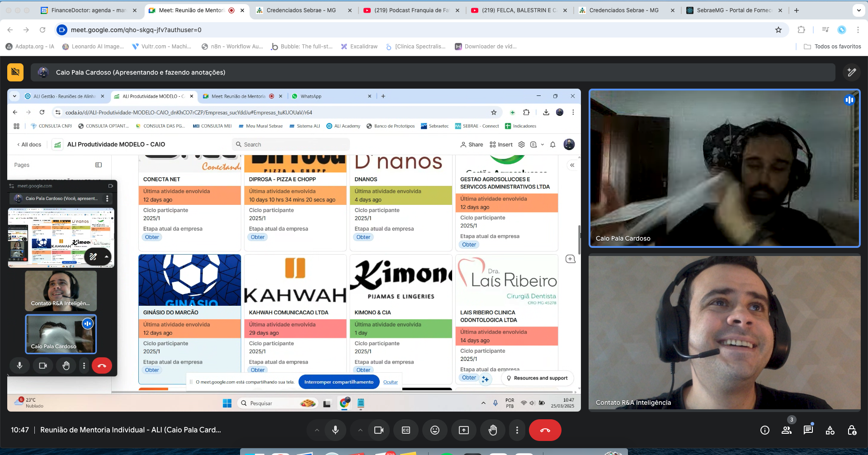
Task: Click Interromper compartilhamento in the shared screen
Action: coord(339,382)
